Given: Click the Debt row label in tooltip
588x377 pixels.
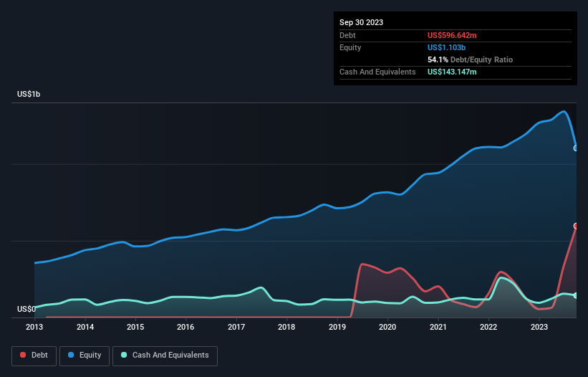Looking at the screenshot, I should [347, 35].
